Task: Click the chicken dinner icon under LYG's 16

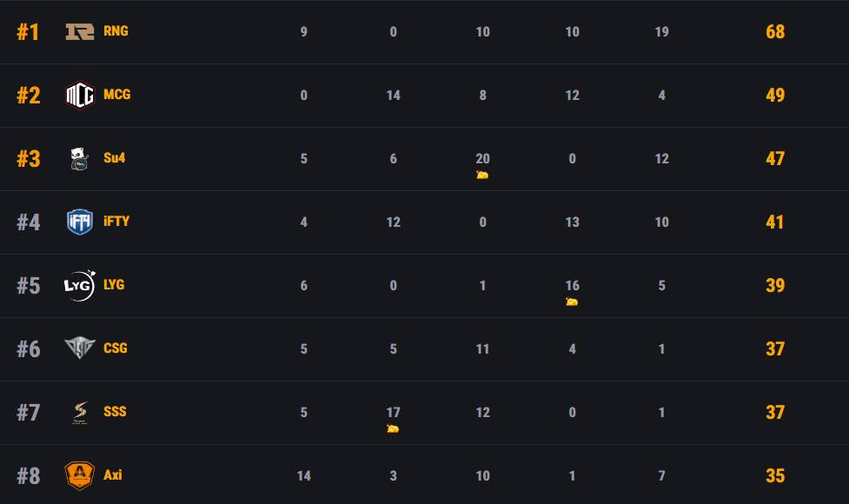Action: point(572,302)
